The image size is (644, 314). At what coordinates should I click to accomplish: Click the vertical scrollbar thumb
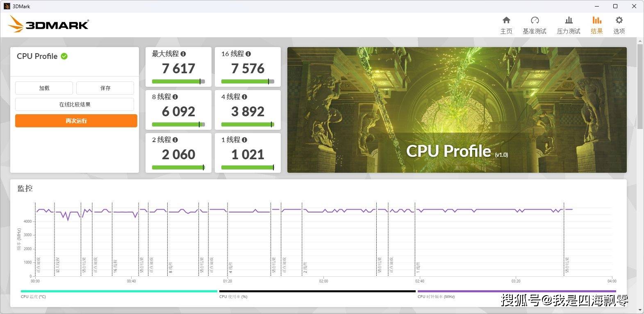pyautogui.click(x=640, y=86)
